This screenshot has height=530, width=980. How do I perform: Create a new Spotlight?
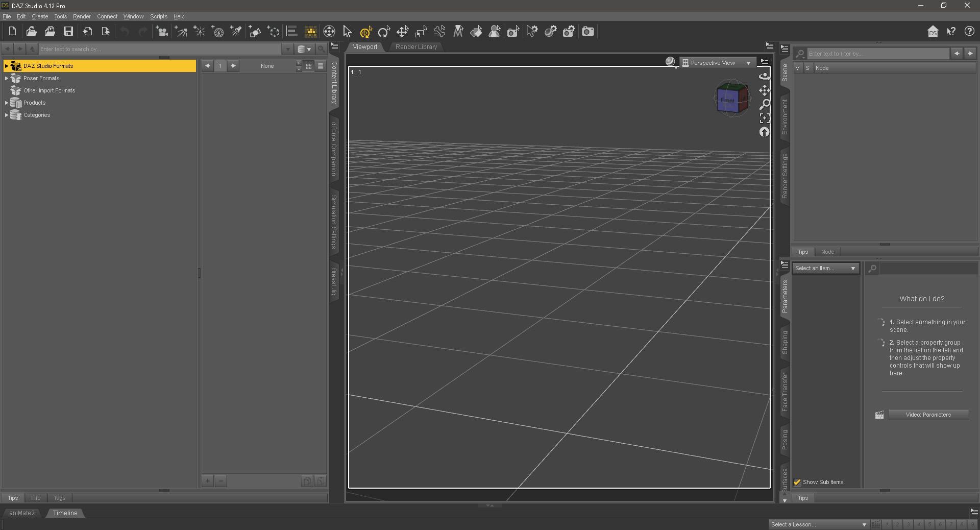(236, 31)
